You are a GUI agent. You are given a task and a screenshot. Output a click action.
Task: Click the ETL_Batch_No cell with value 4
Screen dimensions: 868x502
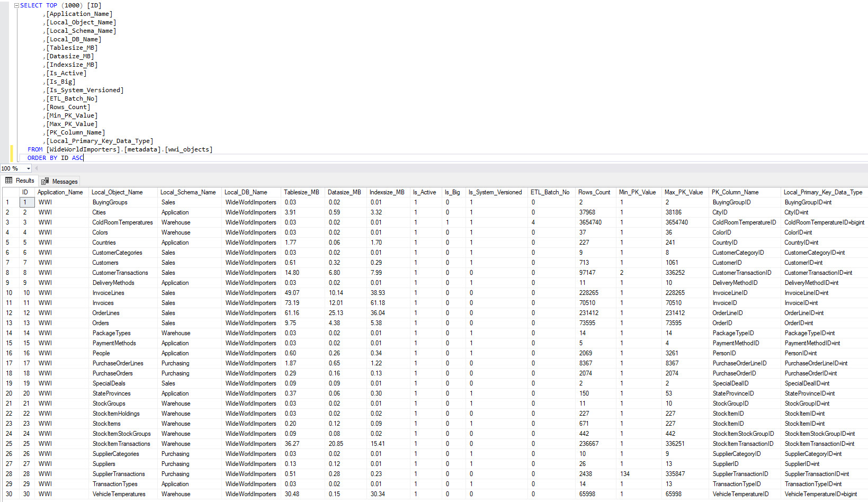point(552,222)
